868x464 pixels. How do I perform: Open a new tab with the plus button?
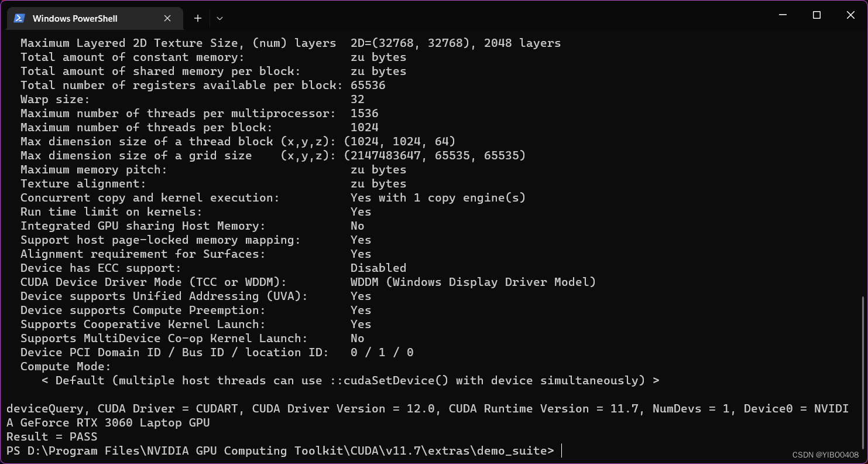[198, 18]
